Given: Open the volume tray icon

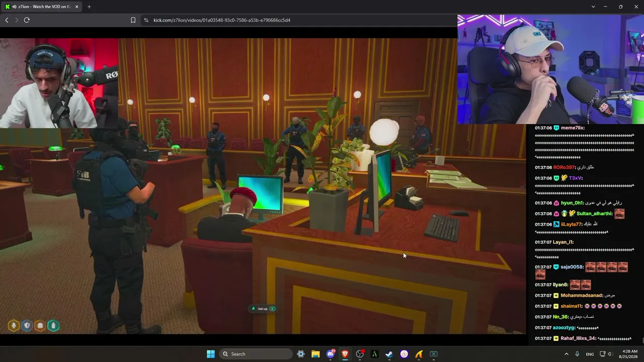Looking at the screenshot, I should [x=610, y=354].
